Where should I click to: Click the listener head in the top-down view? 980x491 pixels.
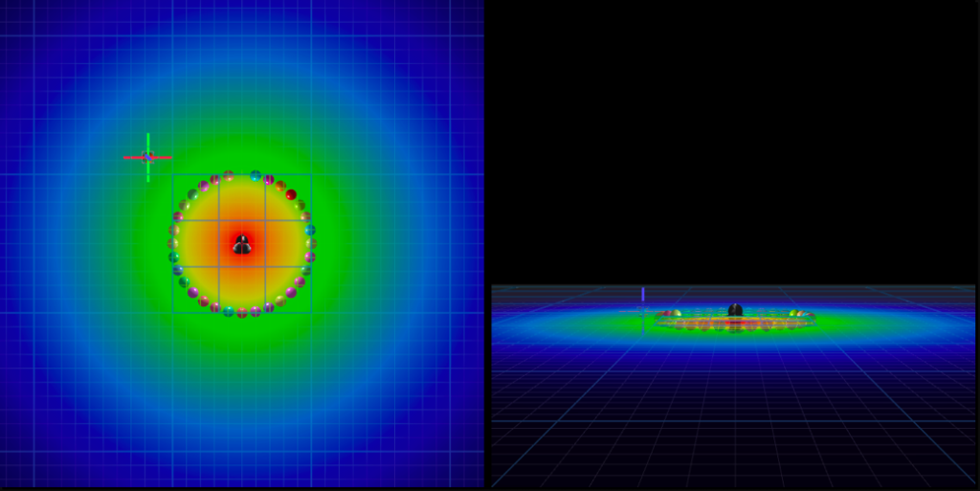click(242, 245)
